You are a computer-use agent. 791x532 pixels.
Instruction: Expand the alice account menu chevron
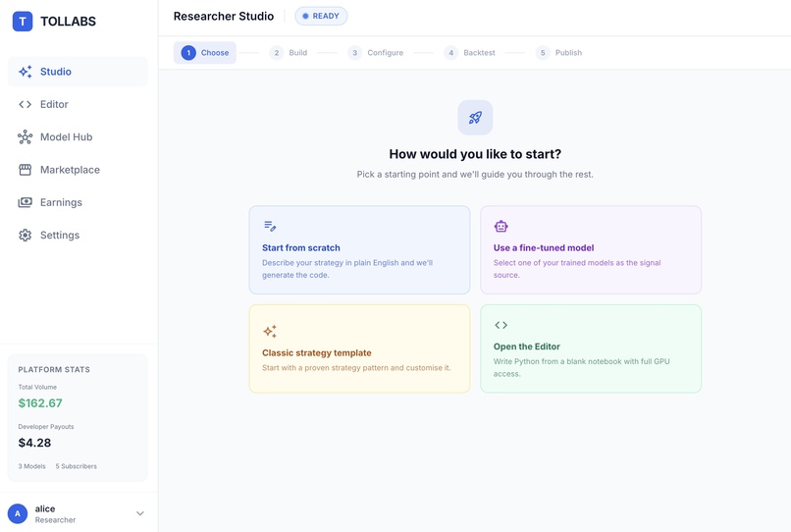[140, 513]
